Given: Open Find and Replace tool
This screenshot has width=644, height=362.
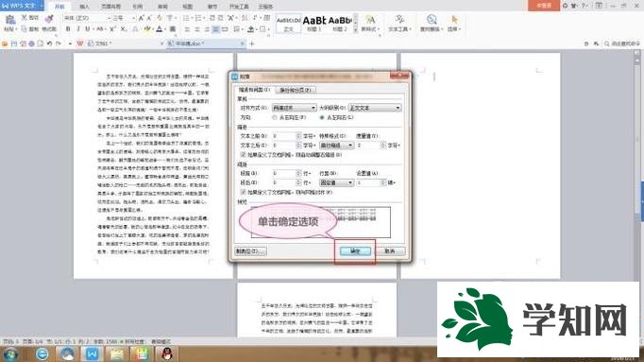Looking at the screenshot, I should pyautogui.click(x=431, y=23).
